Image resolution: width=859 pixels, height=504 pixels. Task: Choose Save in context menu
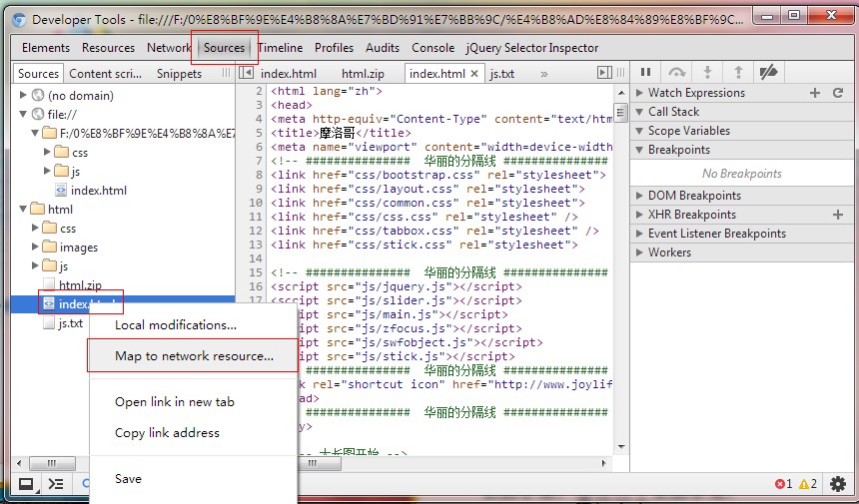click(193, 479)
